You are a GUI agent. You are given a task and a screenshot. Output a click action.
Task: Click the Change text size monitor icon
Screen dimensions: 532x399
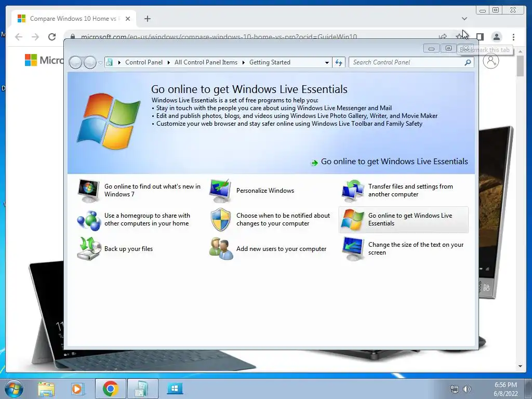pyautogui.click(x=353, y=249)
